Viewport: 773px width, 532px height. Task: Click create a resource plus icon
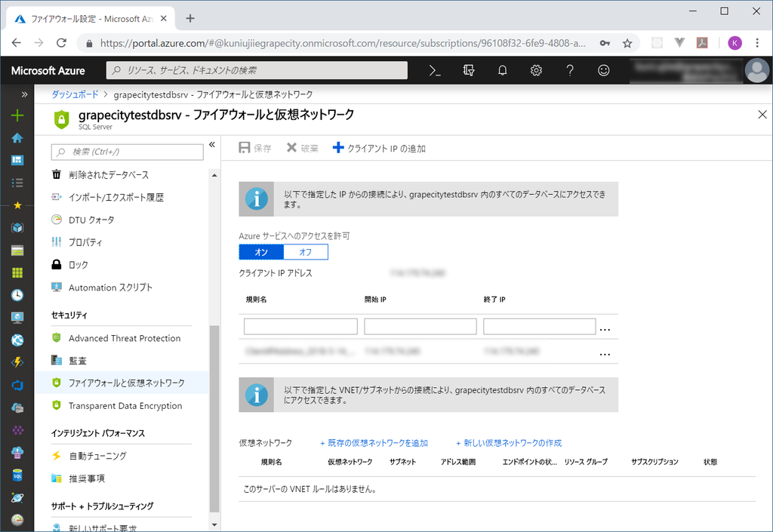(x=17, y=115)
